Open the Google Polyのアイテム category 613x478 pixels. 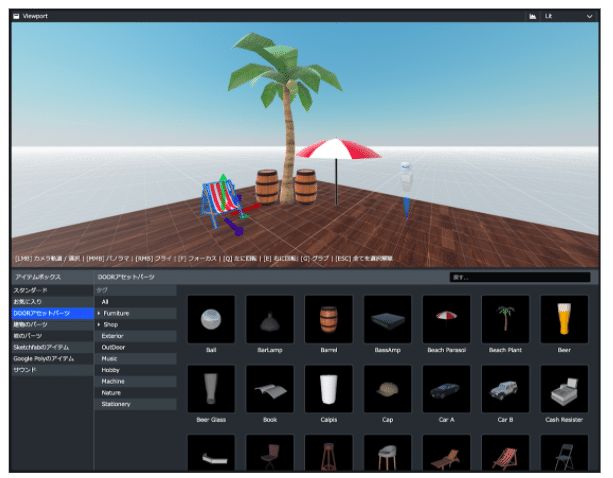tap(52, 358)
